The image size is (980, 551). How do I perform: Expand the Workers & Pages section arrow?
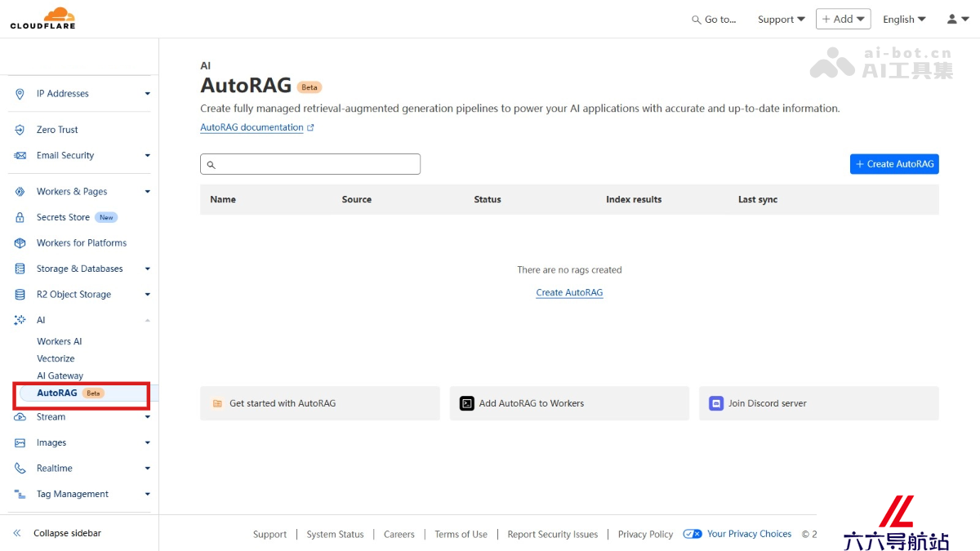(x=148, y=192)
